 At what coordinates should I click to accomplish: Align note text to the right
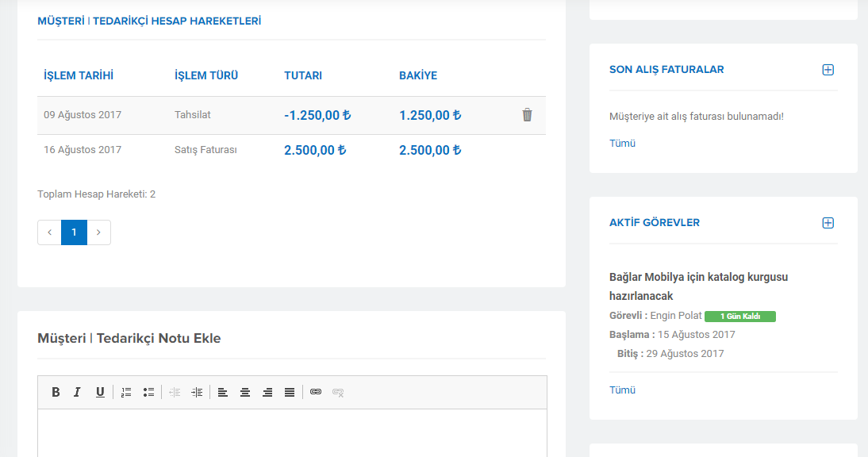point(267,392)
